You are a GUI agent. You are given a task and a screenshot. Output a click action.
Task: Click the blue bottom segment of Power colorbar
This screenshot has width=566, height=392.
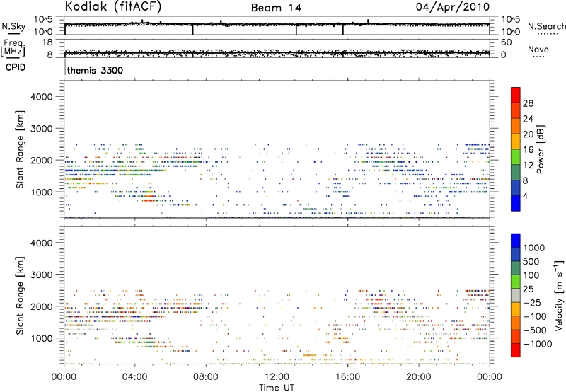515,203
